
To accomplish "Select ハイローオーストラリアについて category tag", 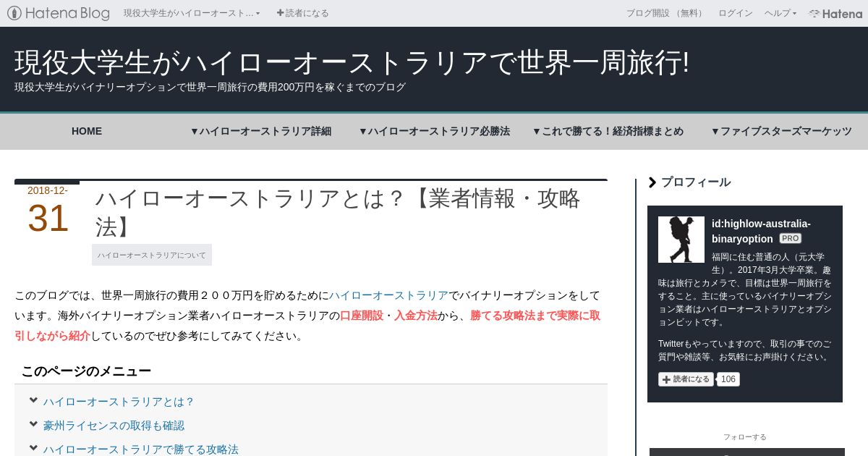I will click(x=152, y=255).
